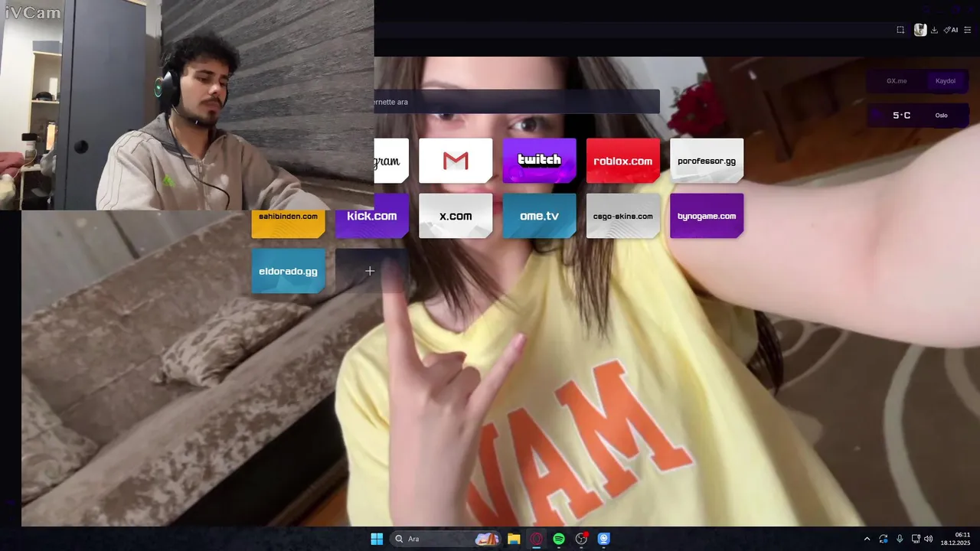Open the 5°C Oslo weather widget
This screenshot has height=551, width=980.
click(x=918, y=116)
